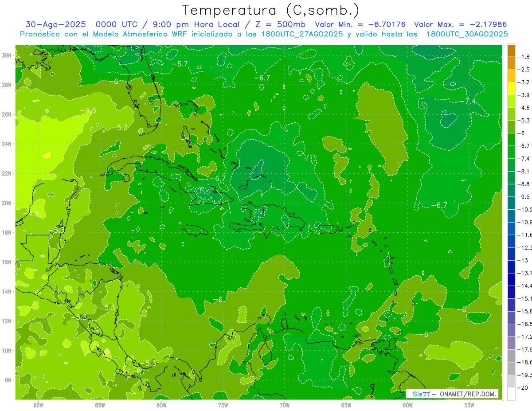Click the "-17.9" colorbar tick label
The width and height of the screenshot is (532, 411).
coord(524,349)
